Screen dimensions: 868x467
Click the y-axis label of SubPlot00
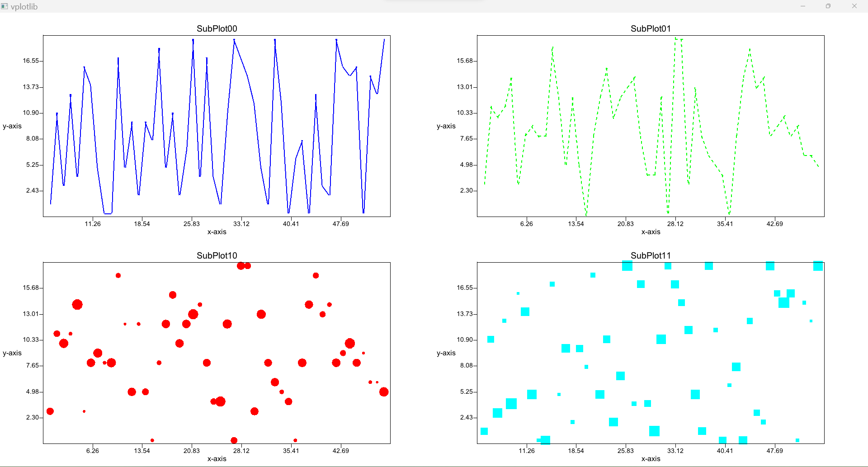point(12,126)
